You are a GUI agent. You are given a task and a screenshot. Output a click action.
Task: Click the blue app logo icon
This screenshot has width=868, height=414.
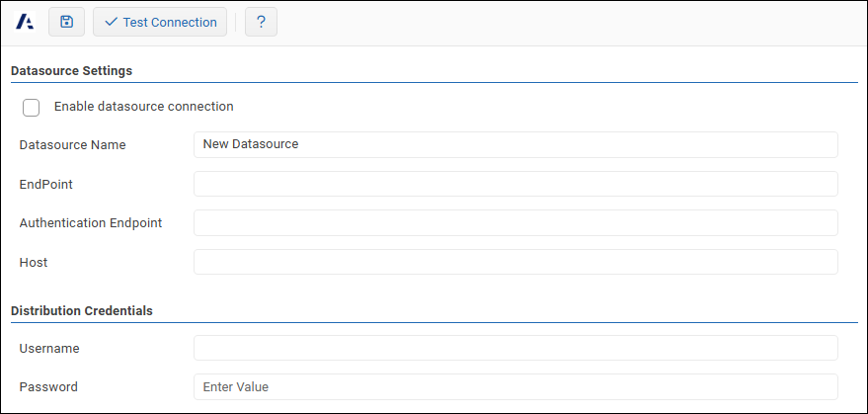click(x=26, y=22)
